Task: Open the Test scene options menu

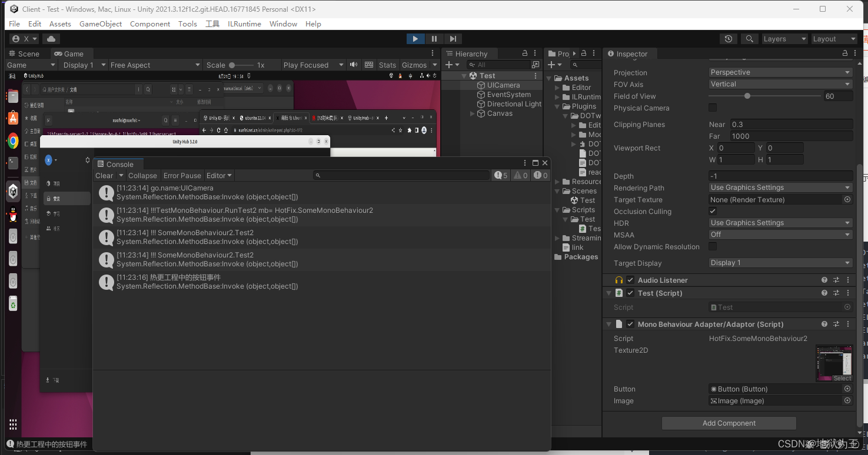Action: [x=536, y=76]
